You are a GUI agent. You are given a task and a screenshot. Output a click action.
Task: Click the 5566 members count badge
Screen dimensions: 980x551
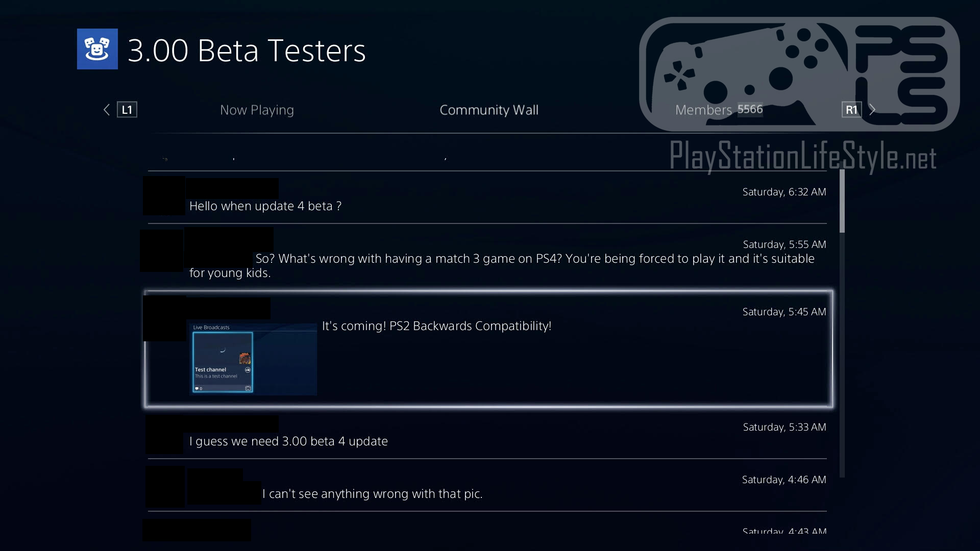750,109
